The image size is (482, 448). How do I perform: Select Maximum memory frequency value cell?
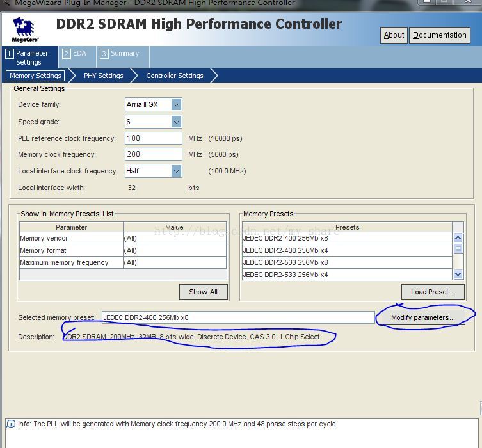(175, 262)
